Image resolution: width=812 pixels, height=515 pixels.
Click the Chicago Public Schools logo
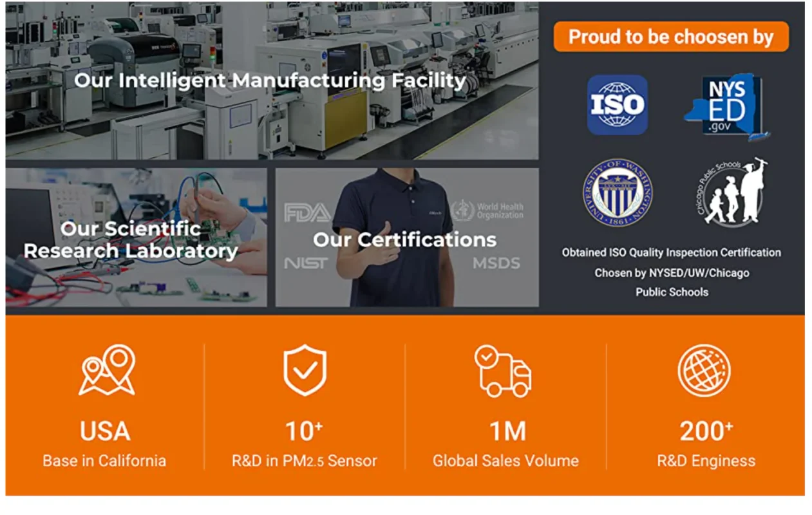[732, 192]
